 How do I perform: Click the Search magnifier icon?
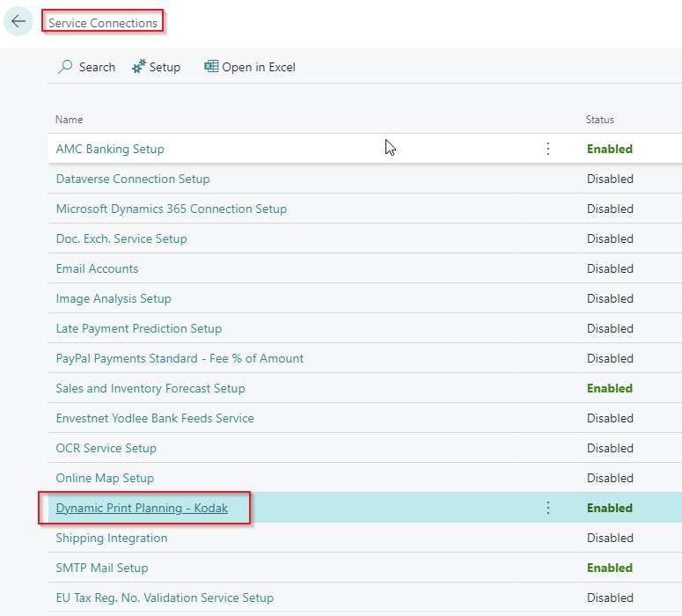click(x=65, y=67)
